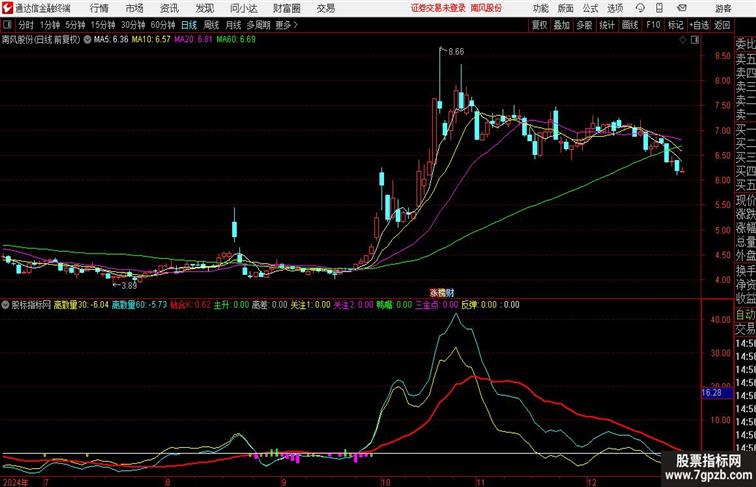Screen dimensions: 756x487
Task: Click the 复权 toolbar button
Action: (539, 25)
